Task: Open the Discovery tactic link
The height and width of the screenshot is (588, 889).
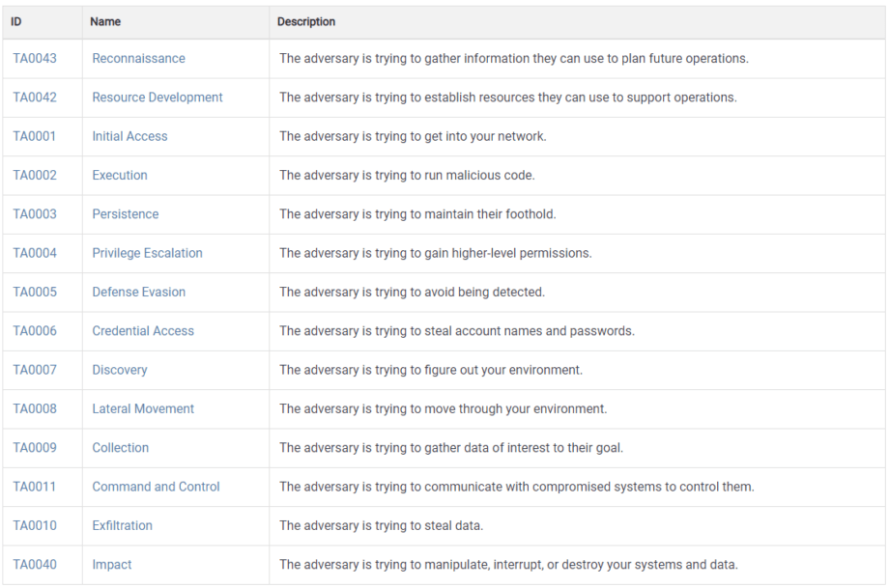Action: pos(120,370)
